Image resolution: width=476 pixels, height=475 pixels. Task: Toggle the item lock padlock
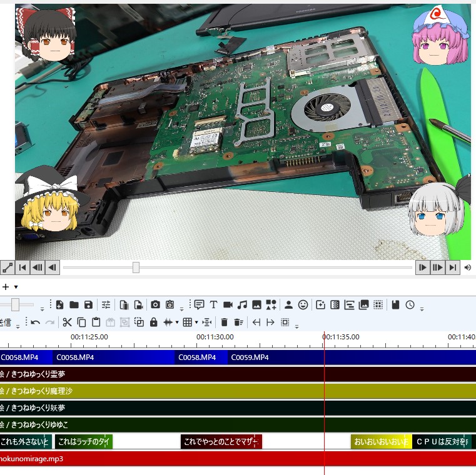click(154, 322)
